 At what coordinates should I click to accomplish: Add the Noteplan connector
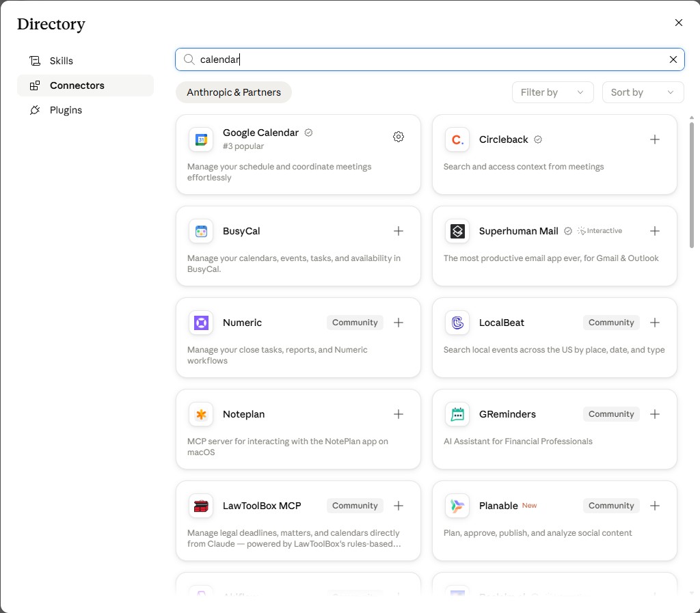(x=399, y=414)
